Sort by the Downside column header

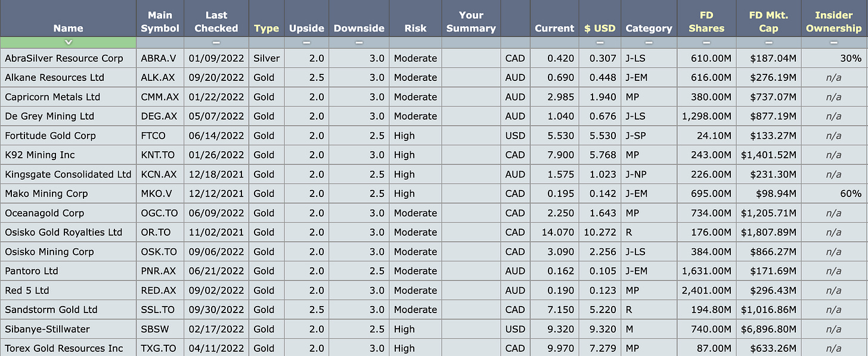(358, 28)
